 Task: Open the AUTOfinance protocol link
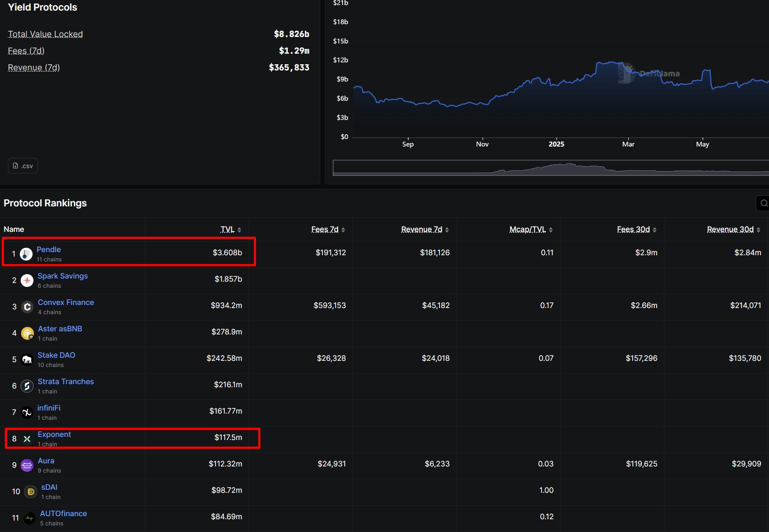tap(63, 514)
